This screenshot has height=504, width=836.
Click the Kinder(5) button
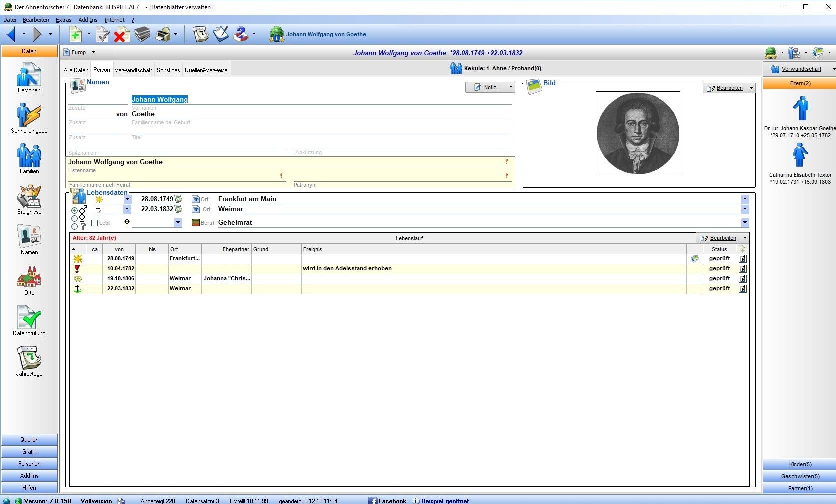[800, 464]
